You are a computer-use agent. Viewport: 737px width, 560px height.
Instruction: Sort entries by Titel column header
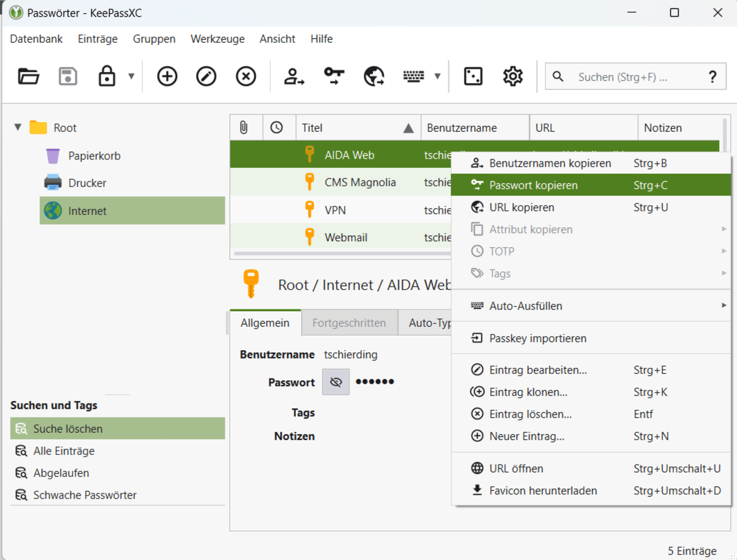tap(359, 128)
